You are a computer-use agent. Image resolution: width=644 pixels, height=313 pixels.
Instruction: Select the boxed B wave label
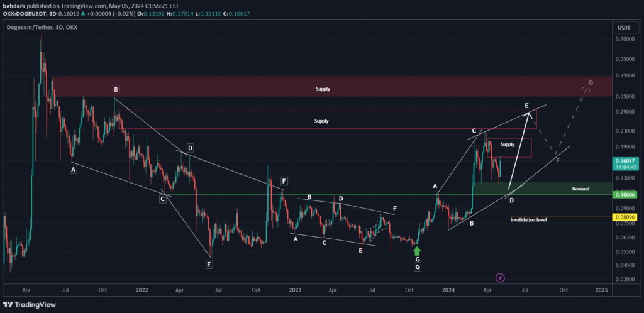(116, 89)
